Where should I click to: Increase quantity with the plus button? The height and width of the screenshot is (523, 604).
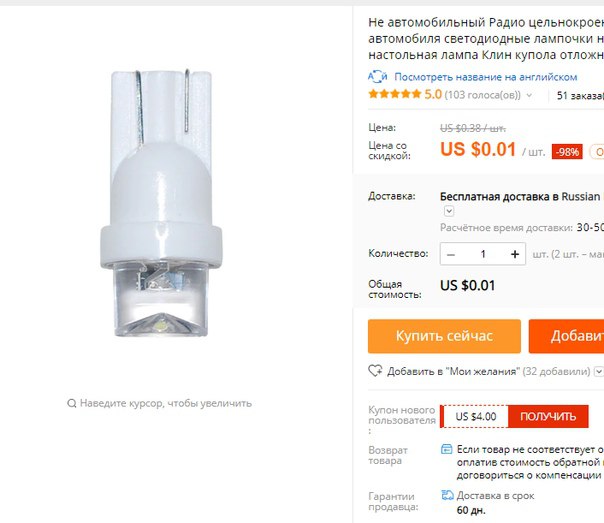(515, 254)
